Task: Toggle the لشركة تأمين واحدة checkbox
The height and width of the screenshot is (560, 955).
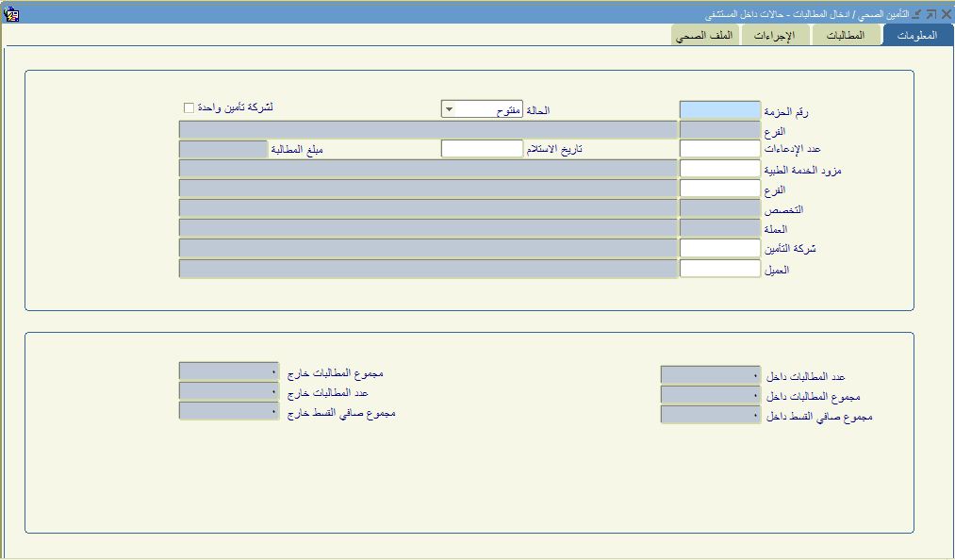Action: point(189,107)
